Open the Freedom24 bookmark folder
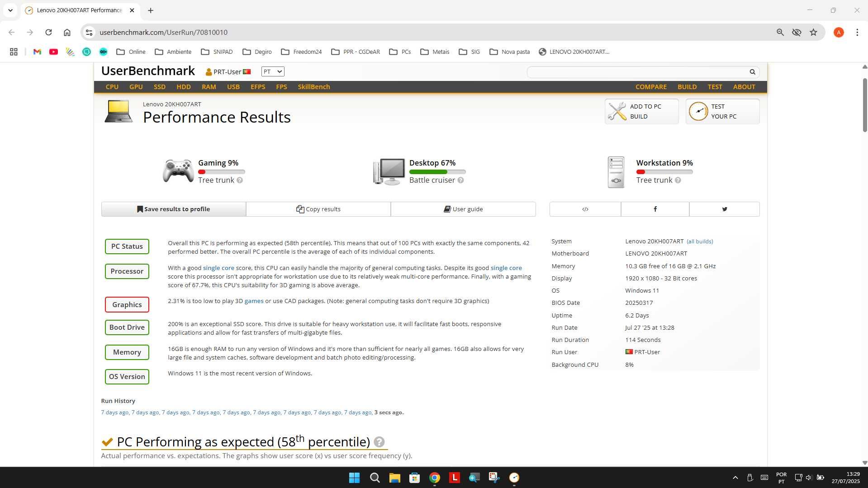 (x=301, y=52)
